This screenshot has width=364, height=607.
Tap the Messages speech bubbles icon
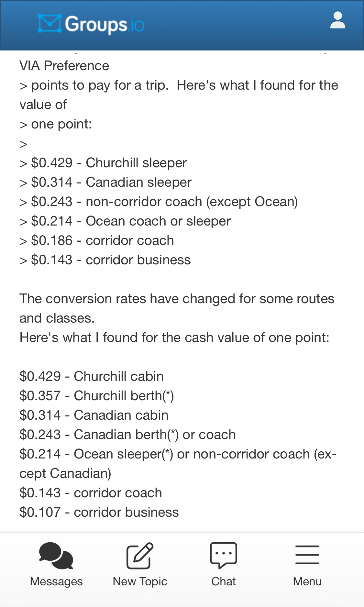56,556
